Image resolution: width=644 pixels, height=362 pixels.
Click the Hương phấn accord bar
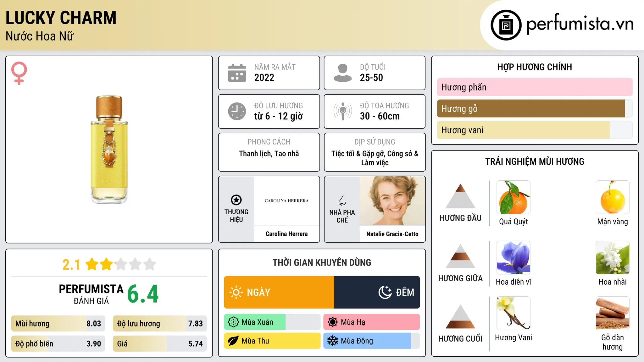535,87
